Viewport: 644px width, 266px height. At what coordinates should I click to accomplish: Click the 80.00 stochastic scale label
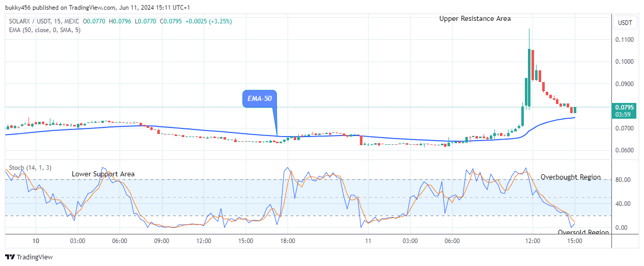click(624, 180)
